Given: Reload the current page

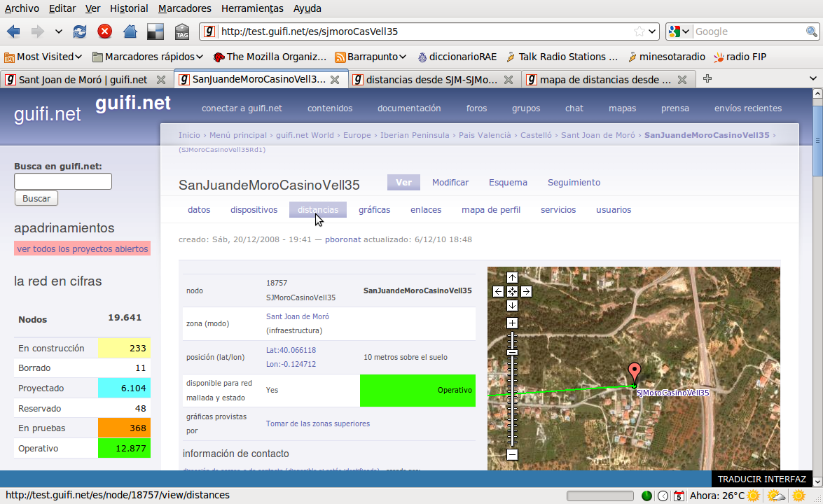Looking at the screenshot, I should click(x=80, y=31).
